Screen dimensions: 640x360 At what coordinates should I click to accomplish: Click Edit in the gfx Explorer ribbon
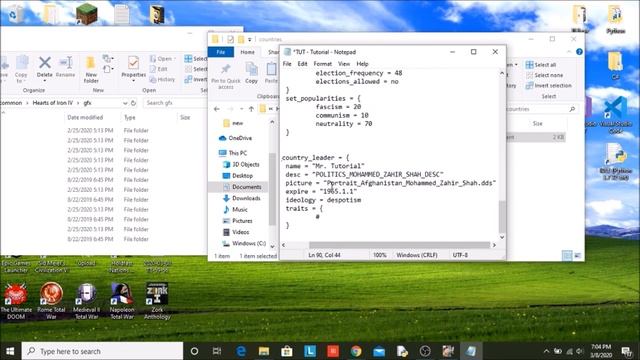click(x=159, y=69)
